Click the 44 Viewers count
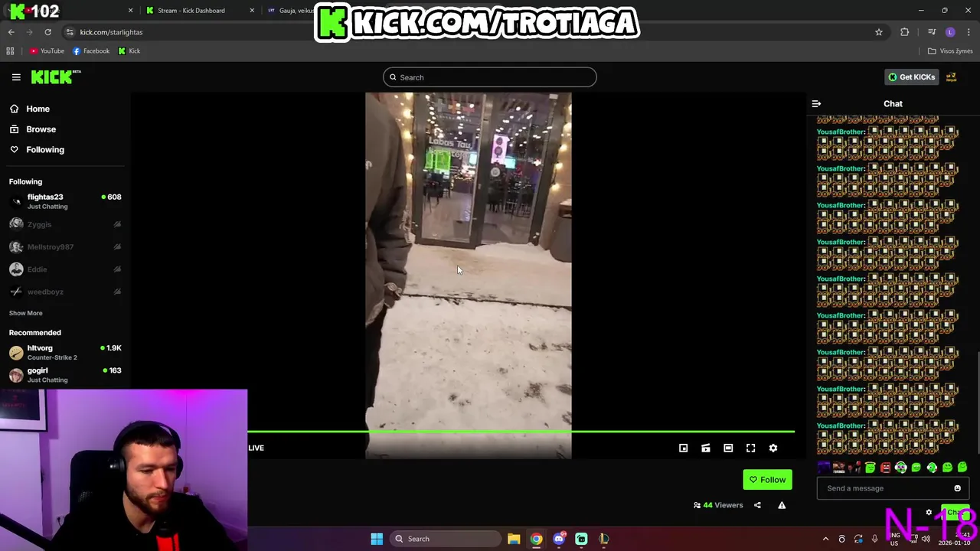The width and height of the screenshot is (980, 551). pos(718,505)
